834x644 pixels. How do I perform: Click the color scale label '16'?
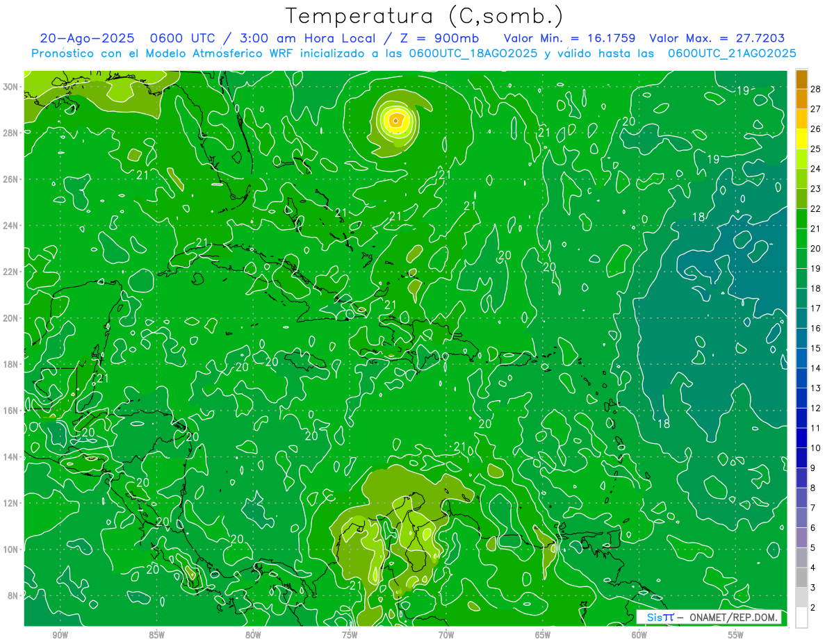tap(816, 328)
